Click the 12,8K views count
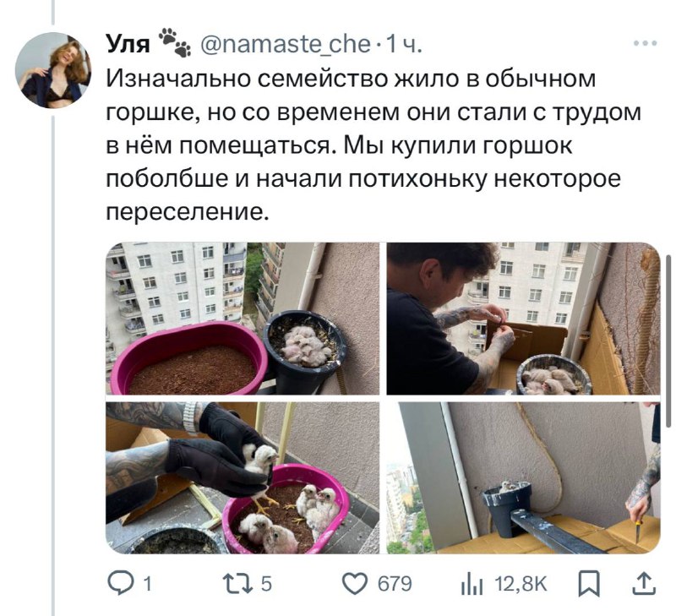 tap(521, 584)
